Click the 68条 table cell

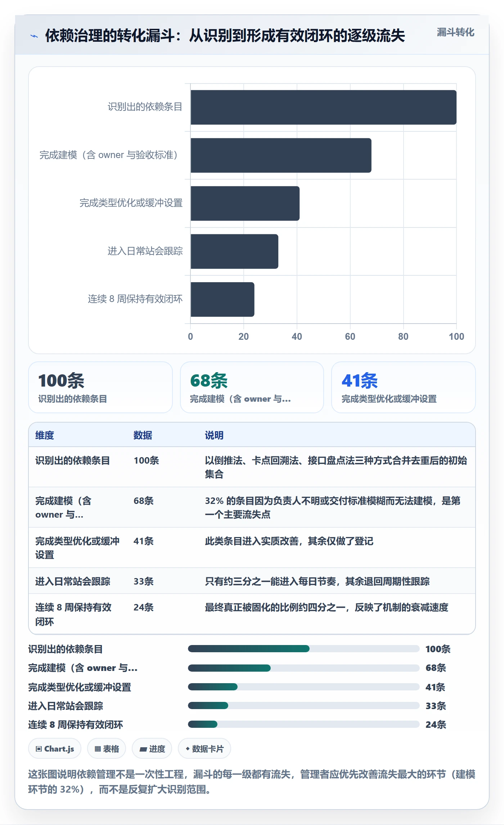point(144,501)
